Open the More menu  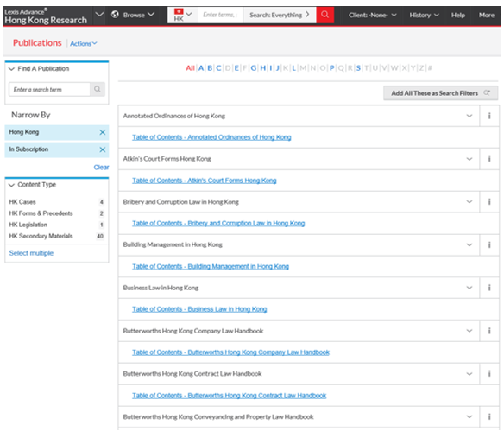tap(487, 16)
